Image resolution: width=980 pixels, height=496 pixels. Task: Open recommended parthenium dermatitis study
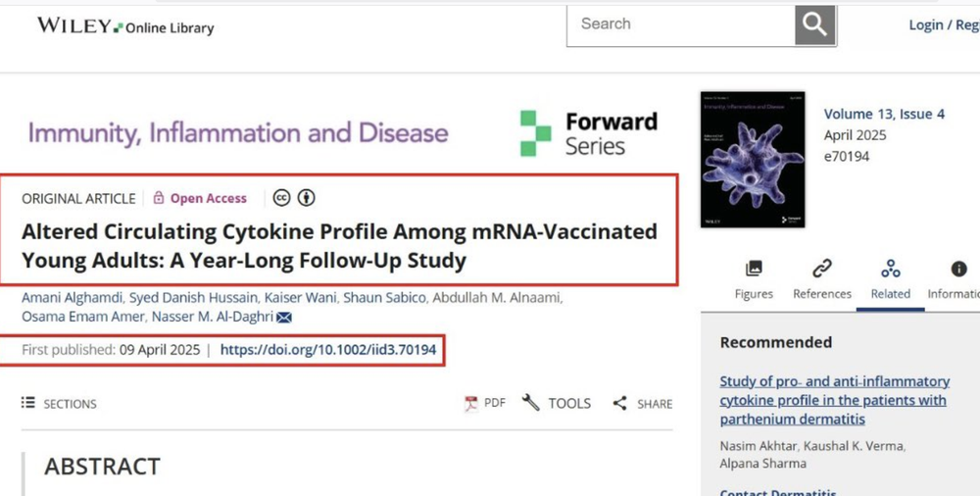click(834, 400)
